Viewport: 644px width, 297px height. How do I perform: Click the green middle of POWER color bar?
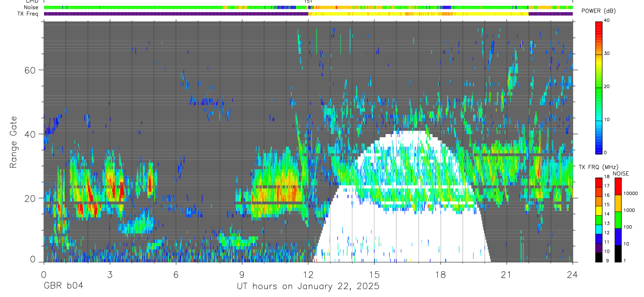[x=599, y=87]
